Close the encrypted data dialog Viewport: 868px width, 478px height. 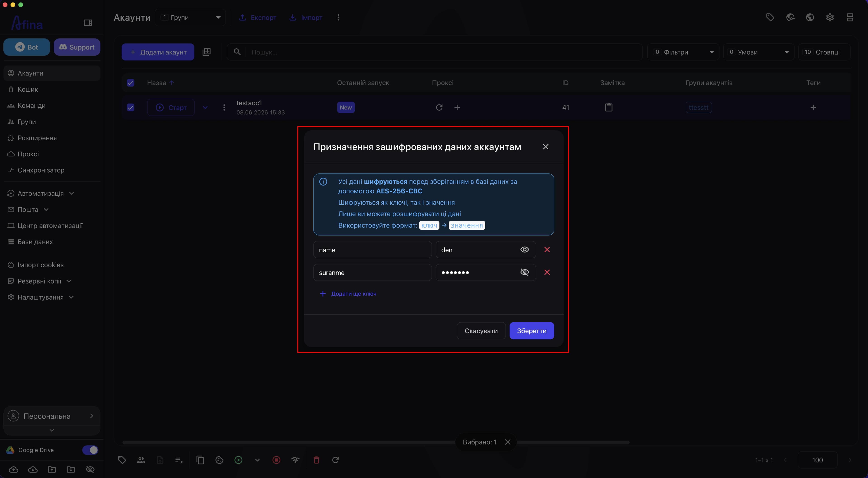[545, 147]
